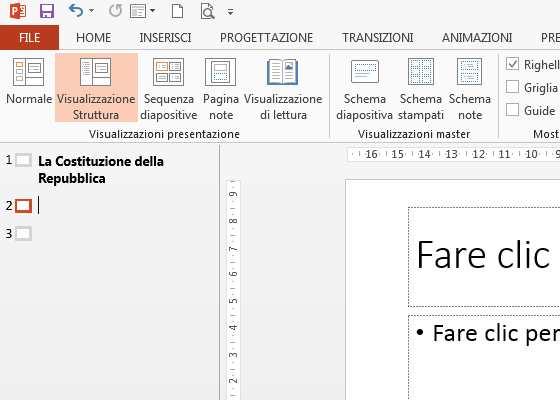Expand the slide layout dropdown in quick access toolbar

[152, 11]
